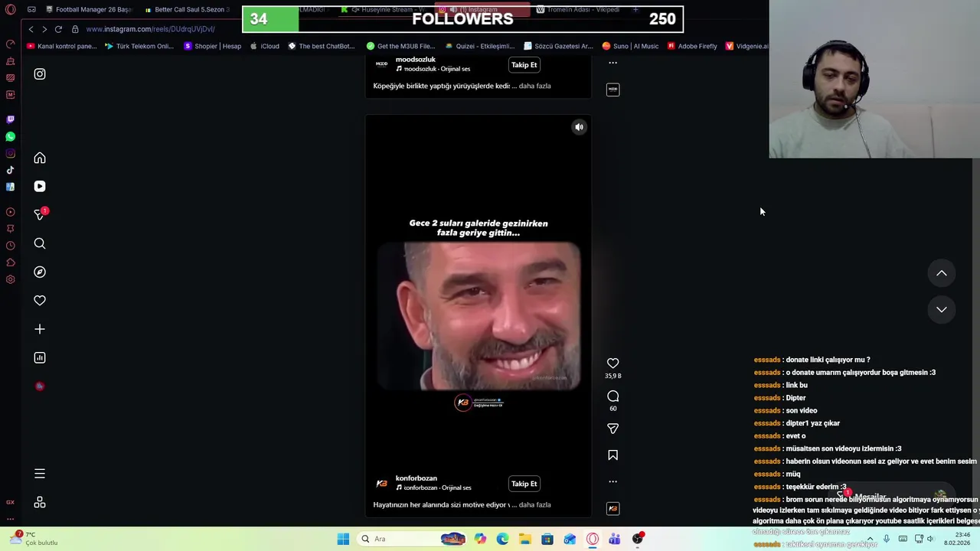This screenshot has width=980, height=551.
Task: Open The best ChatBot bookmark
Action: point(322,46)
